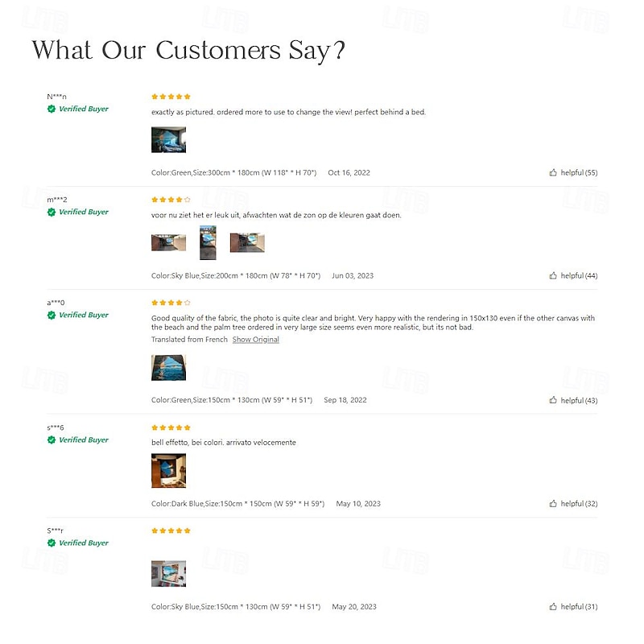Click the five-star rating on N***n's review
Viewport: 644px width, 644px height.
(171, 97)
